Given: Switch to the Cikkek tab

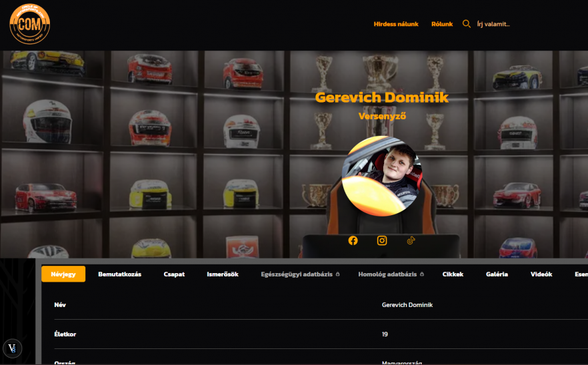Looking at the screenshot, I should tap(453, 274).
